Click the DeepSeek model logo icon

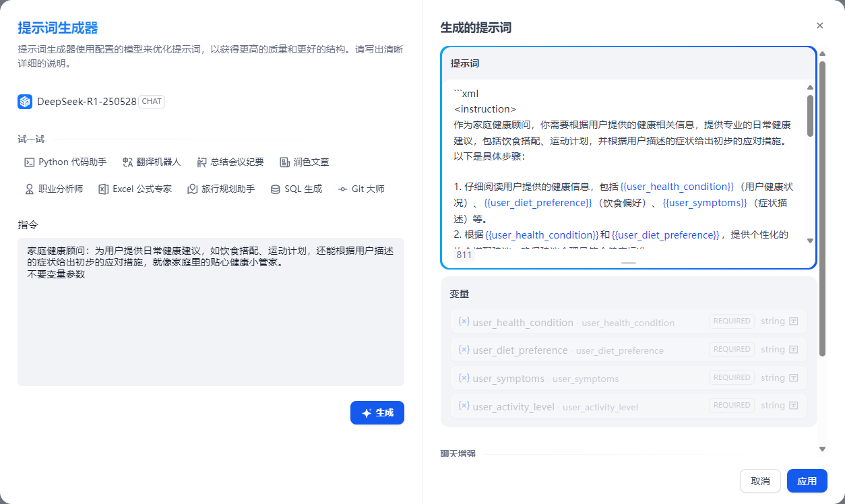click(x=25, y=102)
